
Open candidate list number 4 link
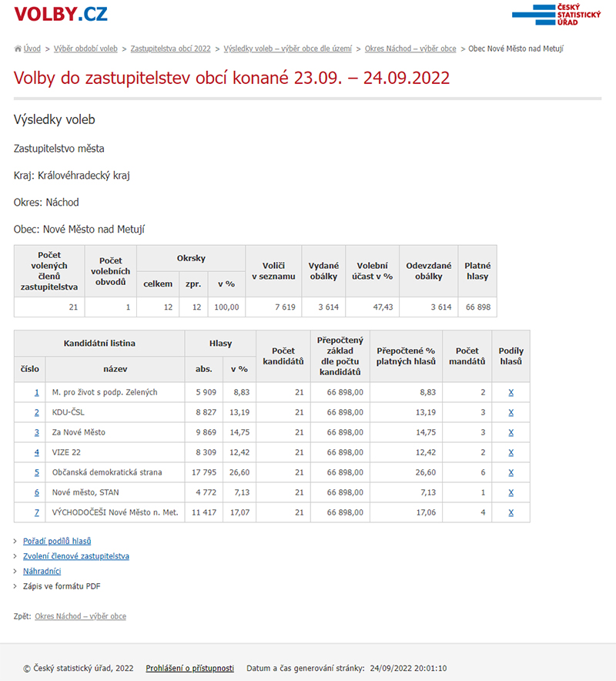(x=36, y=452)
